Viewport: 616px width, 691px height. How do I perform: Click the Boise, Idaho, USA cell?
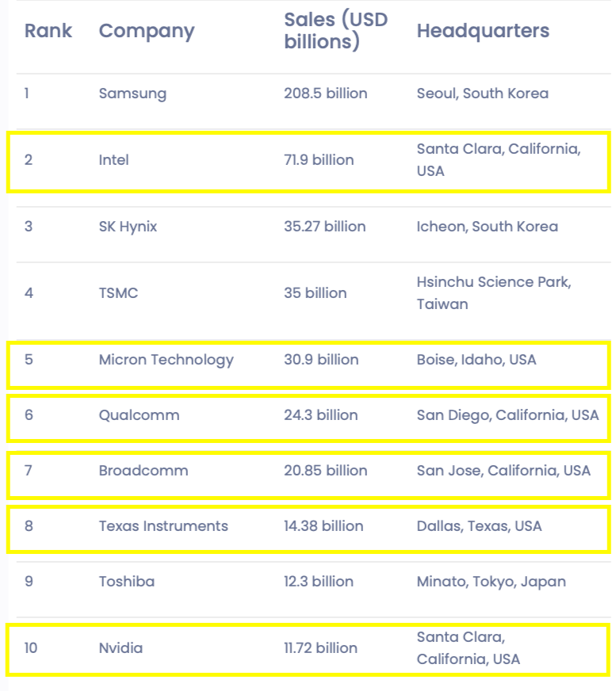(x=476, y=360)
